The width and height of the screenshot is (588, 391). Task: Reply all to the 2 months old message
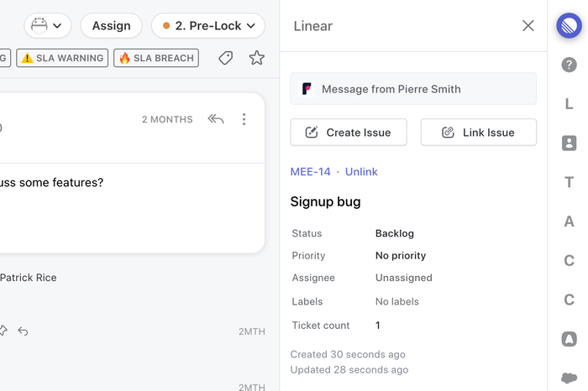coord(216,119)
